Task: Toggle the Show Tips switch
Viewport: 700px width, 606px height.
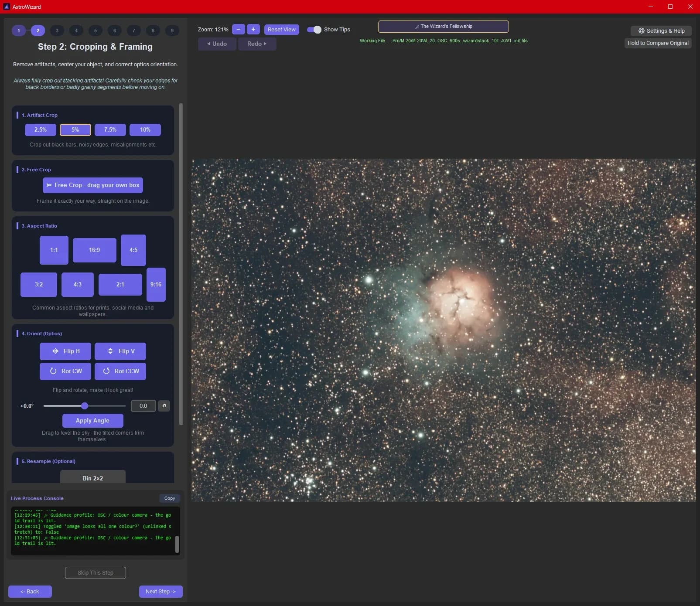Action: 314,30
